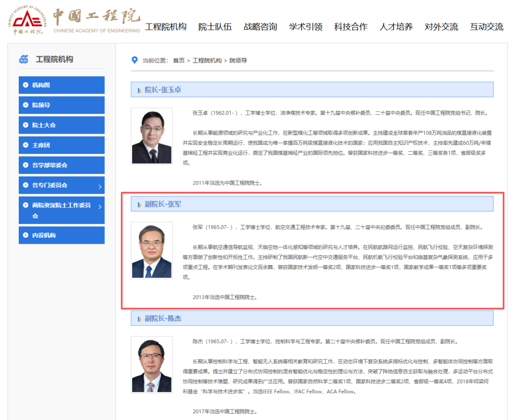Open the 战略咨询 top navigation menu
The height and width of the screenshot is (420, 519).
(x=260, y=27)
